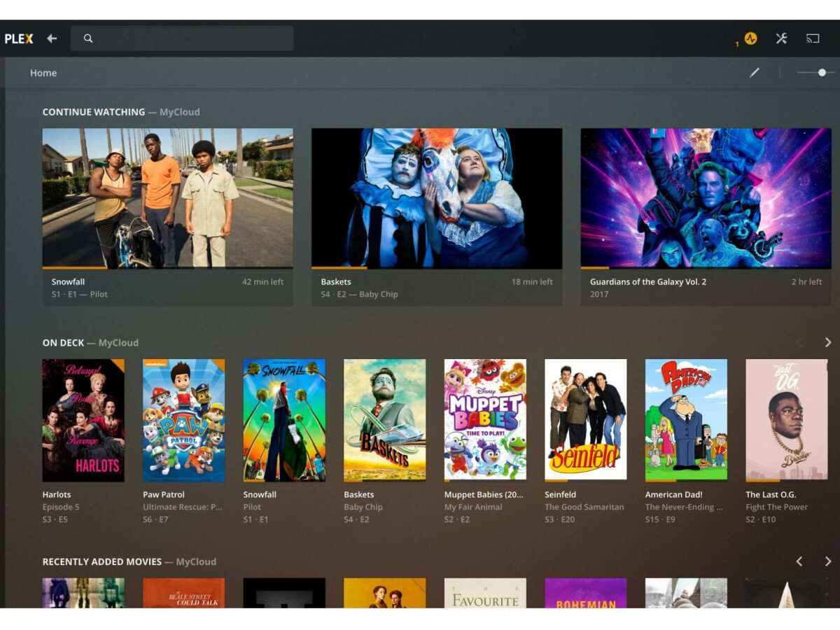Open the Recently Added Movies heading

[101, 561]
